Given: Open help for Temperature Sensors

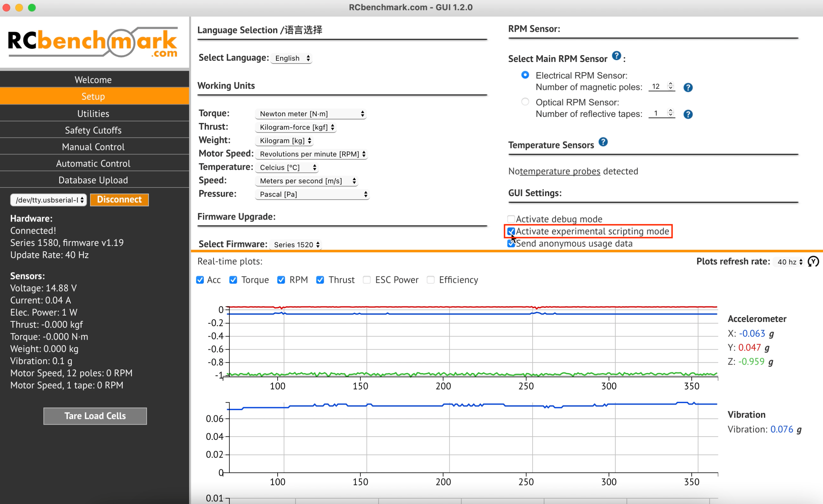Looking at the screenshot, I should click(603, 142).
